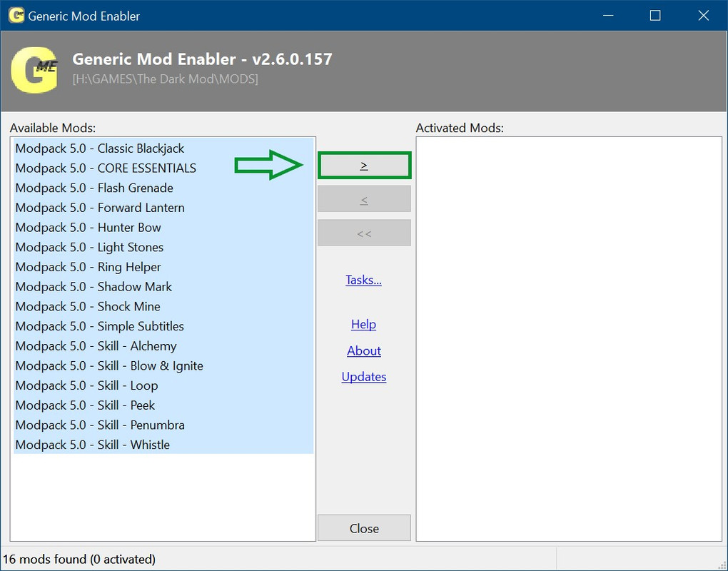The height and width of the screenshot is (571, 728).
Task: Click the '16 mods found' status bar text
Action: 79,559
